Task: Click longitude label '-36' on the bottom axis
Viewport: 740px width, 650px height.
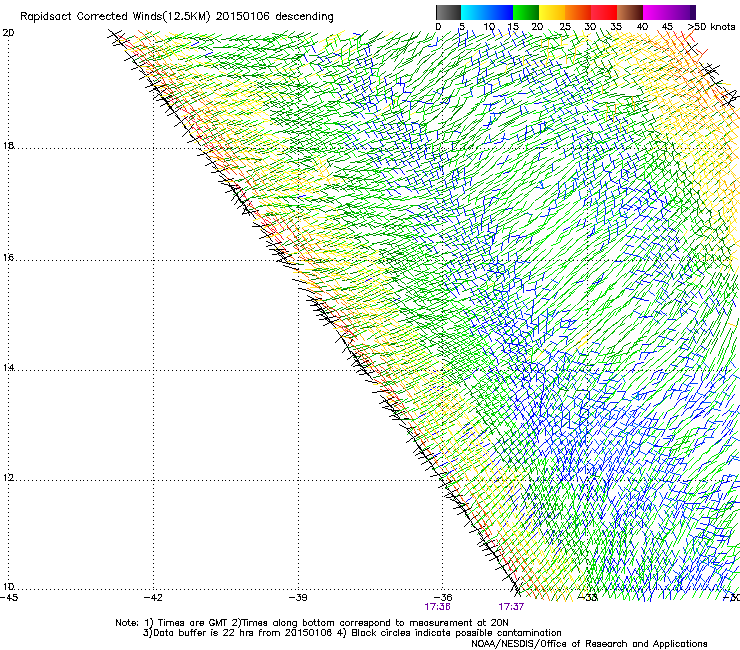Action: (443, 597)
